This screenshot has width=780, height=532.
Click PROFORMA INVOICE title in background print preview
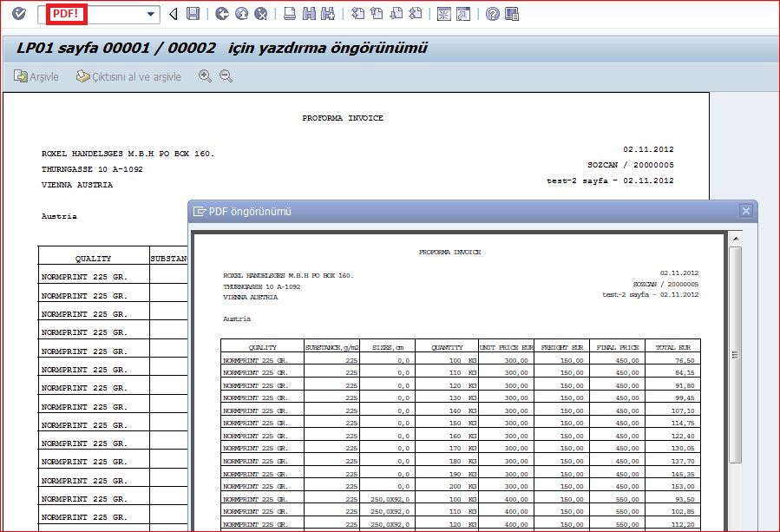pos(343,118)
